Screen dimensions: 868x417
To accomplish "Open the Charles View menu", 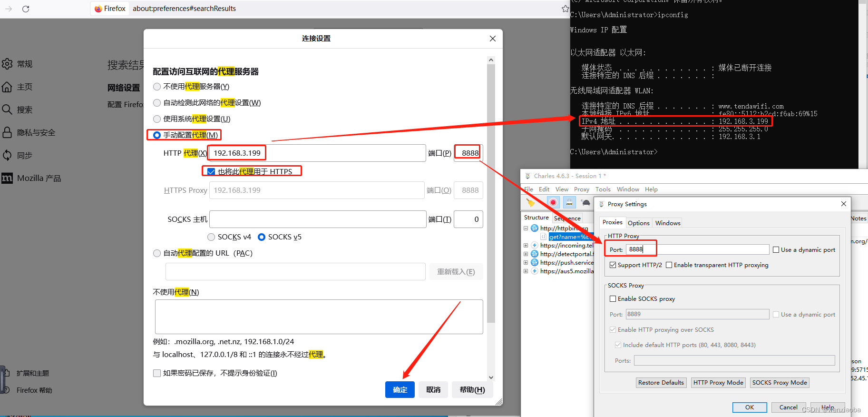I will point(562,189).
